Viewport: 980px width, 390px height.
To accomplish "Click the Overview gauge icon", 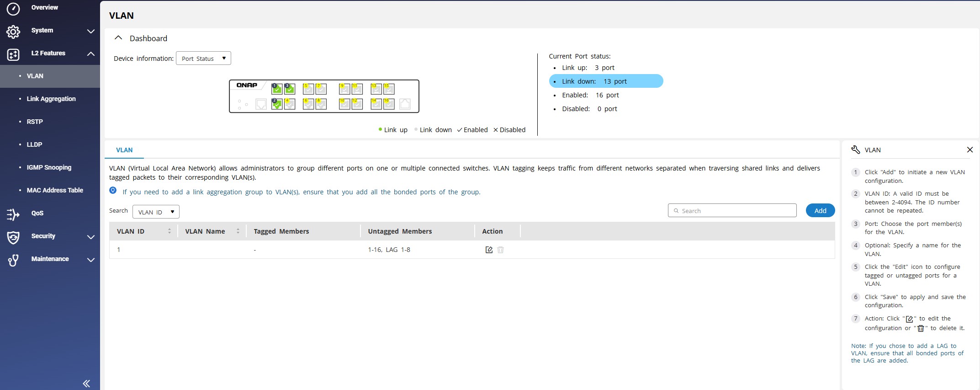I will [x=13, y=8].
